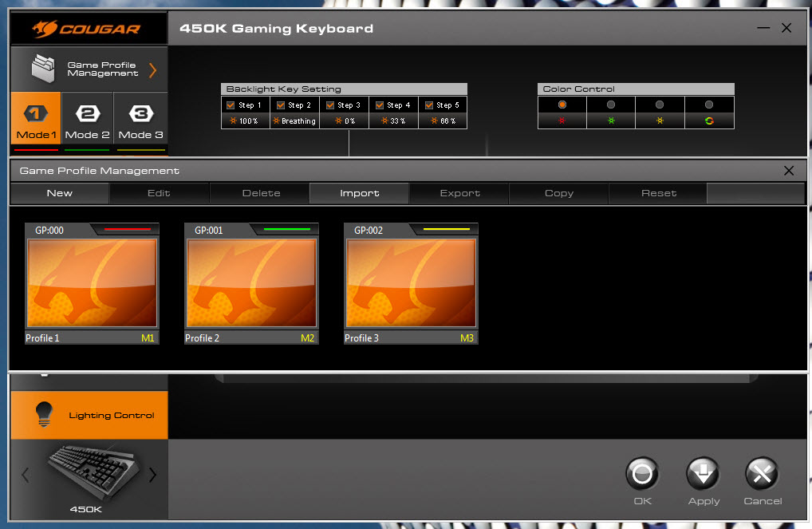The image size is (812, 529).
Task: Click the M3 tag on Profile 3
Action: (x=467, y=338)
